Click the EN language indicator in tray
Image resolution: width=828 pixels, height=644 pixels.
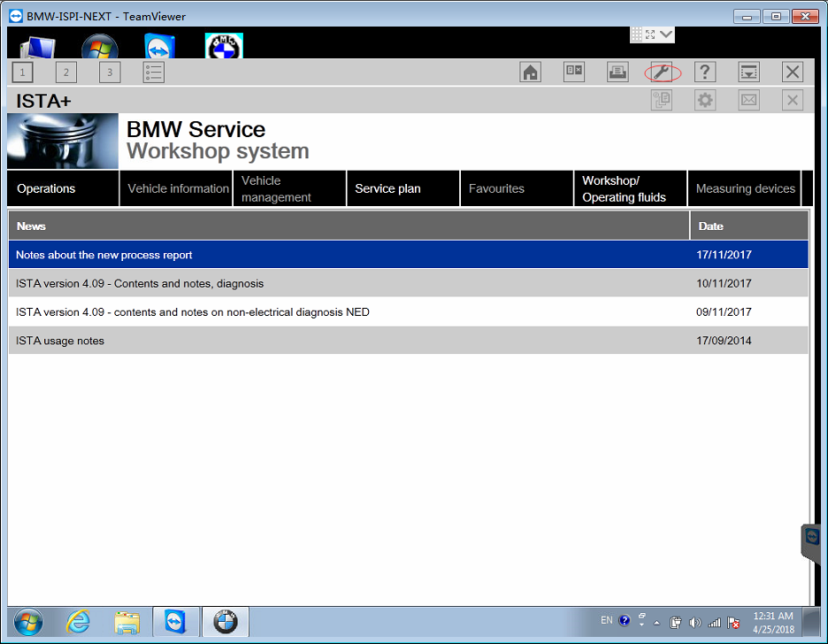(606, 620)
